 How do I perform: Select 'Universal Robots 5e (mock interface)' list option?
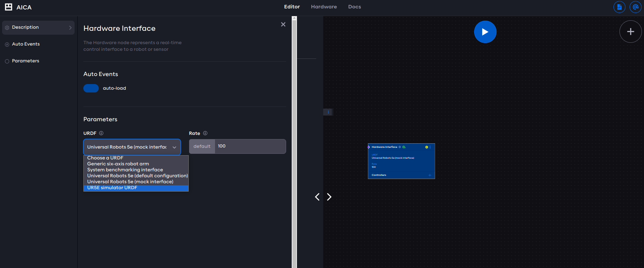pyautogui.click(x=136, y=182)
